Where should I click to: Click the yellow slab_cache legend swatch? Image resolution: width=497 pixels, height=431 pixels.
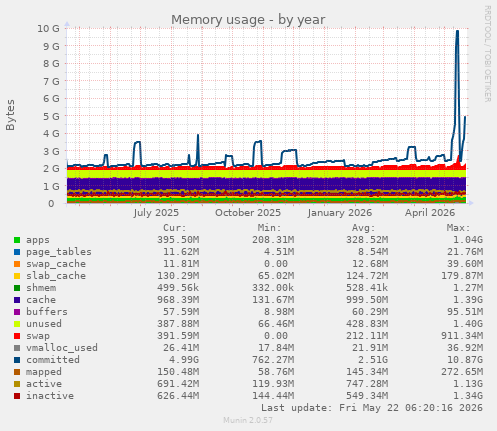click(17, 276)
